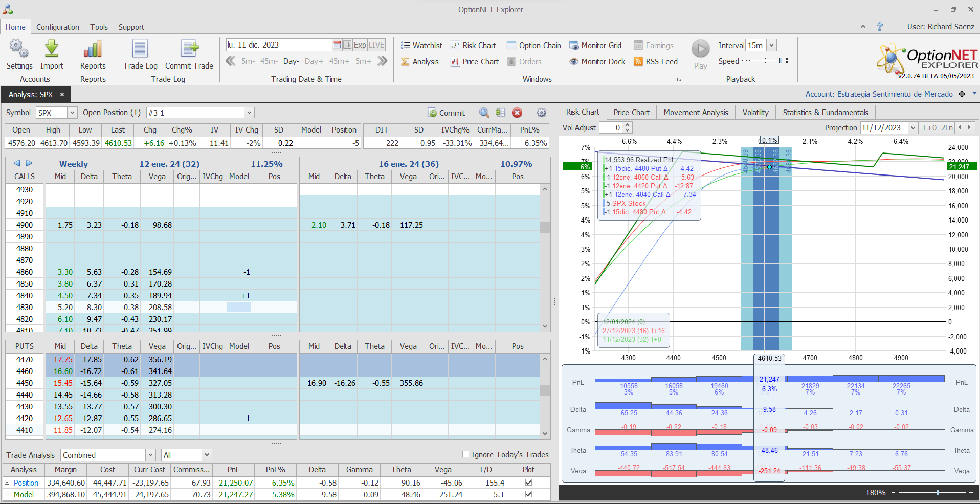This screenshot has height=504, width=980.
Task: Open the Settings gear icon in Accounts
Action: click(19, 50)
